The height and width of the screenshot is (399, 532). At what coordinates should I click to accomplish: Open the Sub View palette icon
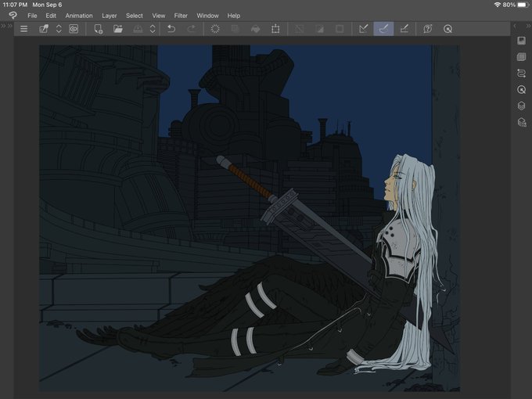[x=522, y=56]
